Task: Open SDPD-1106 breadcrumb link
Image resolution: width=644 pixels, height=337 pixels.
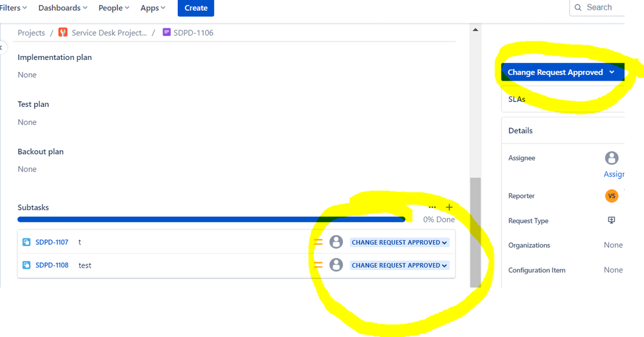Action: (193, 33)
